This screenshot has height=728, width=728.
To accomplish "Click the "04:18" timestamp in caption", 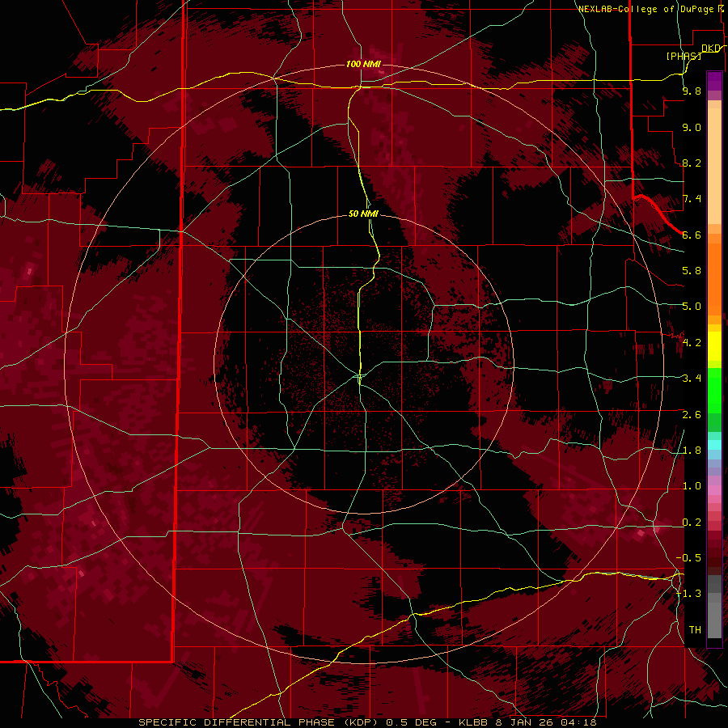I will 578,722.
